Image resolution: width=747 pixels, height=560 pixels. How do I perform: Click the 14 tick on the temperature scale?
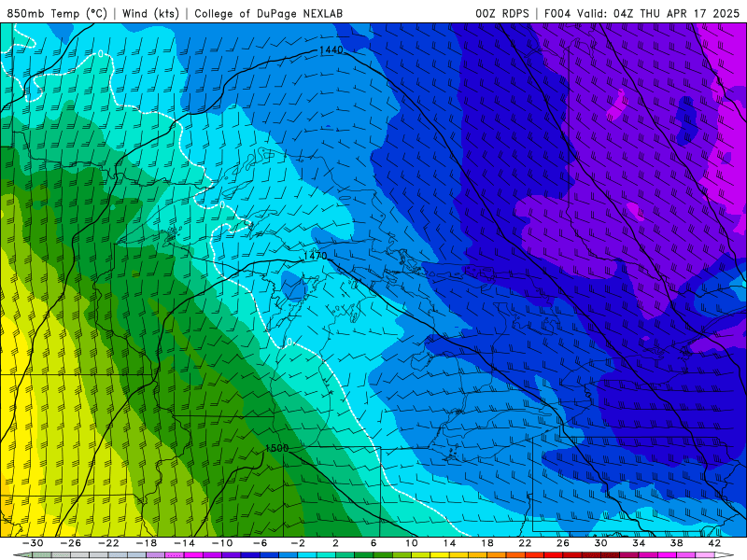(x=449, y=543)
